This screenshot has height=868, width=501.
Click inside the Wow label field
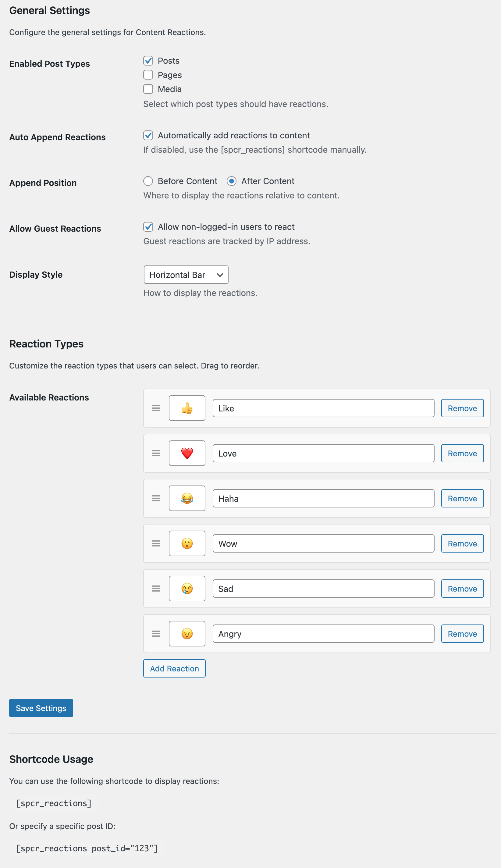(323, 543)
